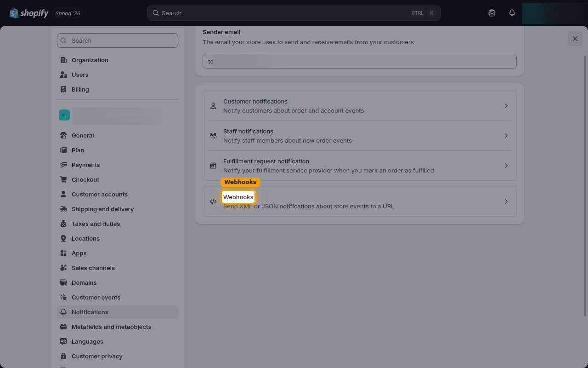Image resolution: width=588 pixels, height=368 pixels.
Task: Click the Checkout cart icon
Action: (63, 179)
